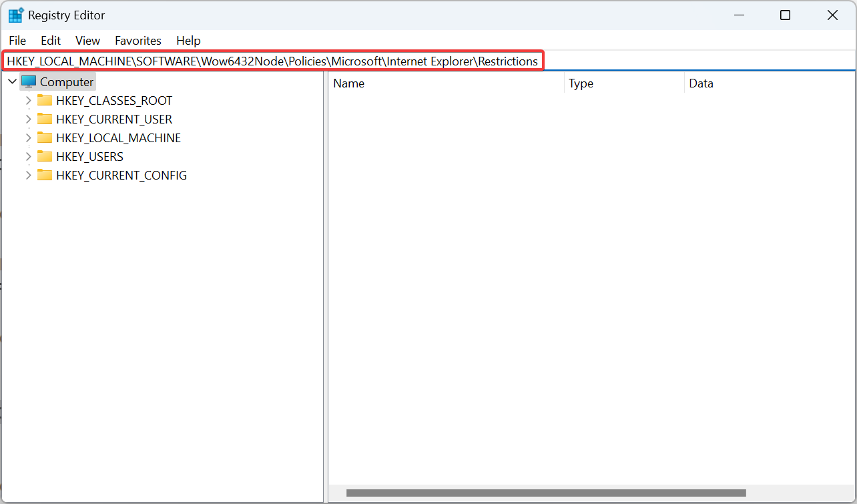Expand the HKEY_CLASSES_ROOT hive
Image resolution: width=857 pixels, height=504 pixels.
(29, 101)
